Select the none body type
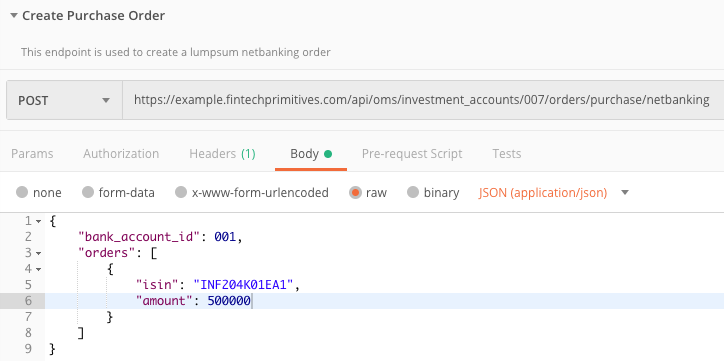This screenshot has height=361, width=724. tap(22, 193)
